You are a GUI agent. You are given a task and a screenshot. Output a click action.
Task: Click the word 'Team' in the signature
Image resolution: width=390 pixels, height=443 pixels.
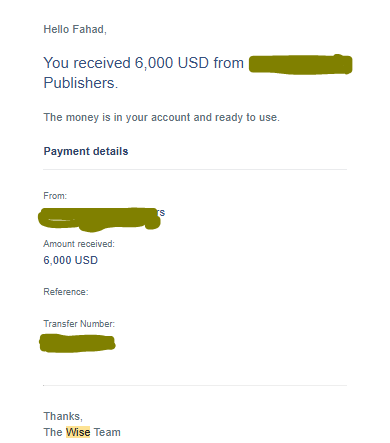[x=107, y=432]
